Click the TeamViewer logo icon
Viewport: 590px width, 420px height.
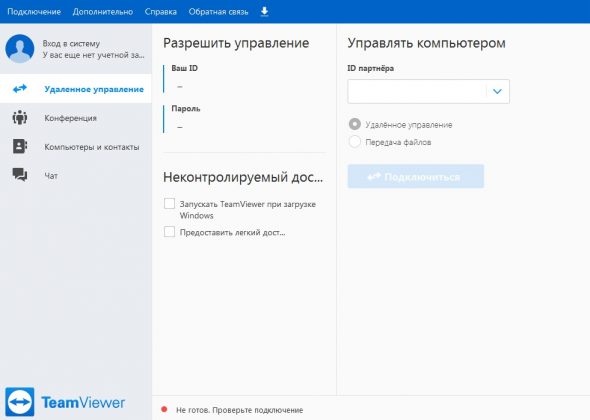click(20, 402)
